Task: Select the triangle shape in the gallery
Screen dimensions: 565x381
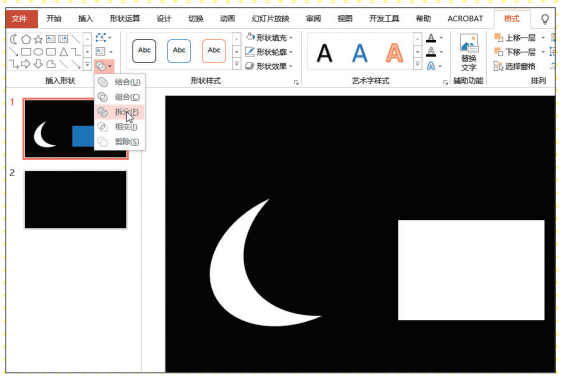Action: click(63, 52)
